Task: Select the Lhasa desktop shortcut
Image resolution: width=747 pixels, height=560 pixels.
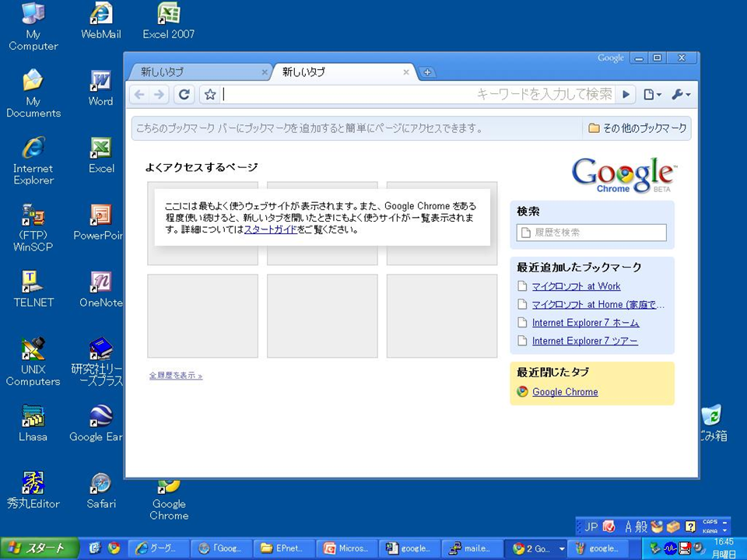Action: (33, 423)
